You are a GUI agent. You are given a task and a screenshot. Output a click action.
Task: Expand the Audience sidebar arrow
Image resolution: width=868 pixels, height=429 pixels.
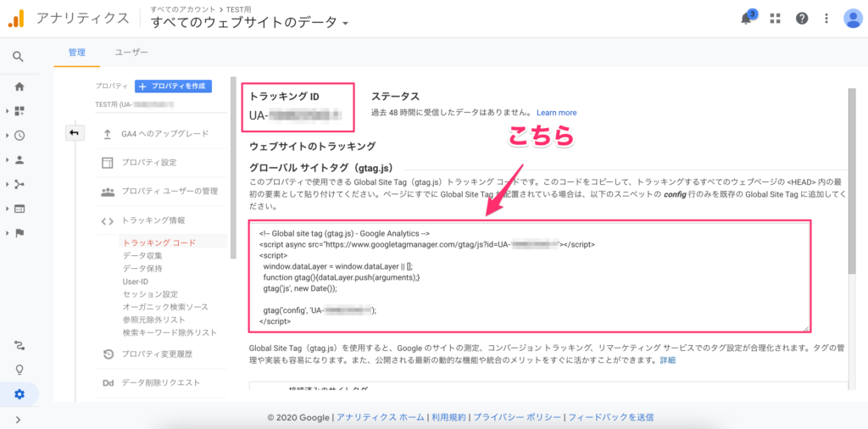click(x=8, y=160)
